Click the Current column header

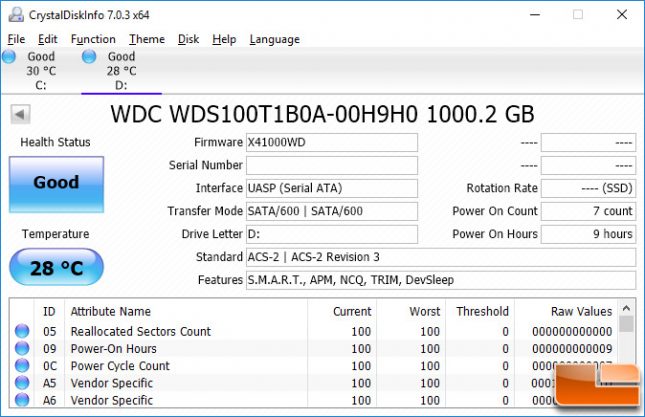click(x=342, y=311)
